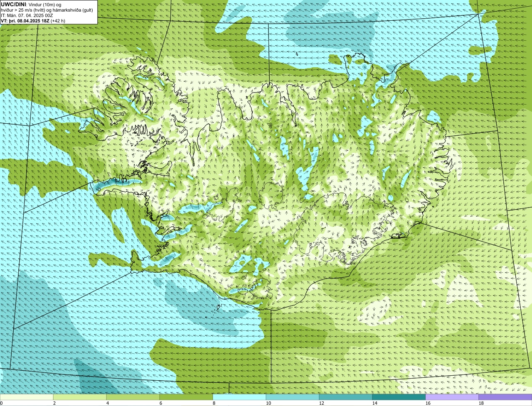Viewport: 532px width, 406px height.
Task: Select the dark teal 14–16 m/s legend swatch
Action: pos(399,397)
